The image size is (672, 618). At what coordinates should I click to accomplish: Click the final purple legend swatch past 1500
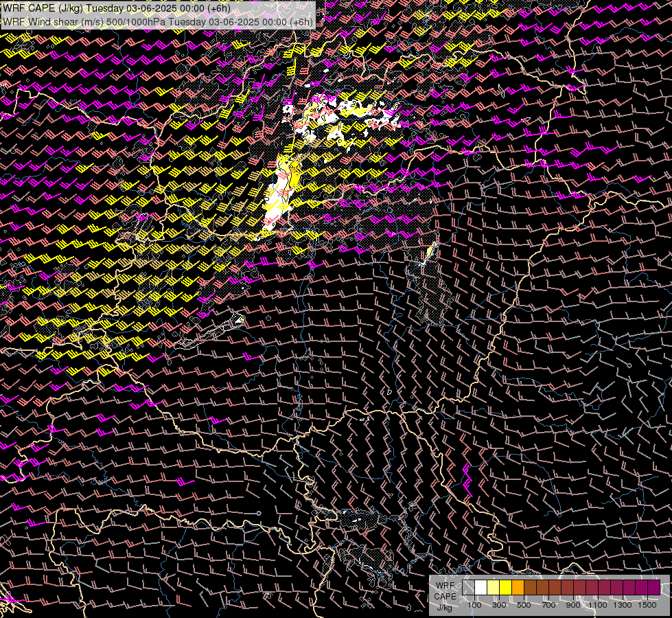[654, 587]
